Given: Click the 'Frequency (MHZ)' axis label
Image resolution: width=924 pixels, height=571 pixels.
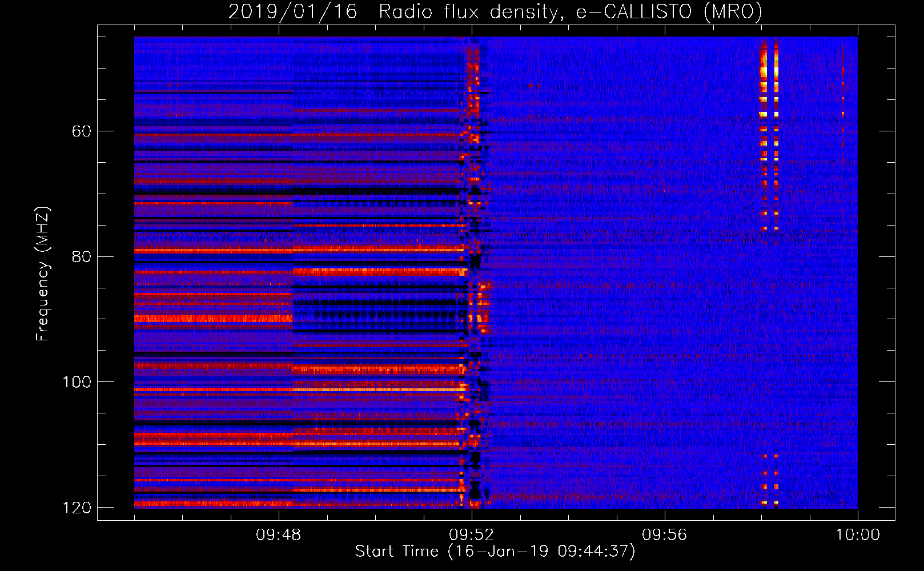Looking at the screenshot, I should click(x=43, y=274).
